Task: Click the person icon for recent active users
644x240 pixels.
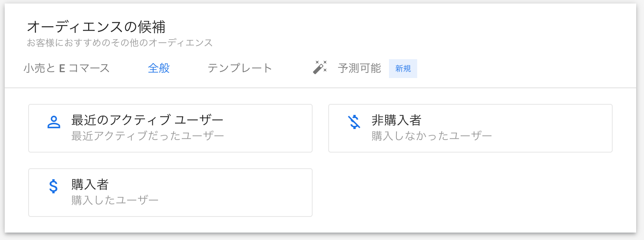Action: click(x=54, y=122)
